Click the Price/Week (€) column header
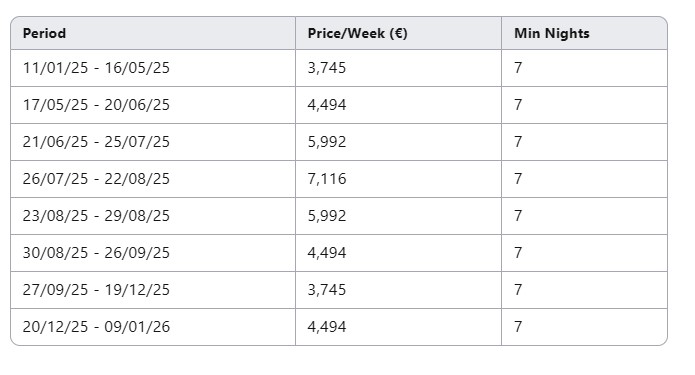The height and width of the screenshot is (375, 695). click(398, 33)
